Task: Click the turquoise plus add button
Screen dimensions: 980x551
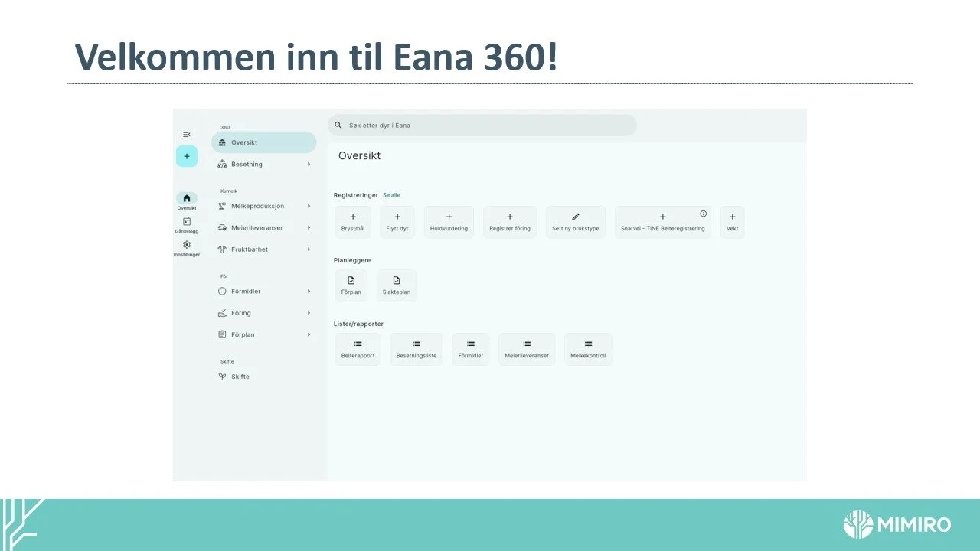Action: coord(187,156)
